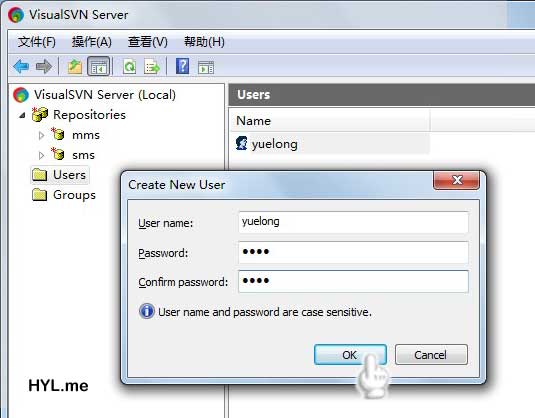This screenshot has height=418, width=535.
Task: Select the Users tree label
Action: point(69,175)
